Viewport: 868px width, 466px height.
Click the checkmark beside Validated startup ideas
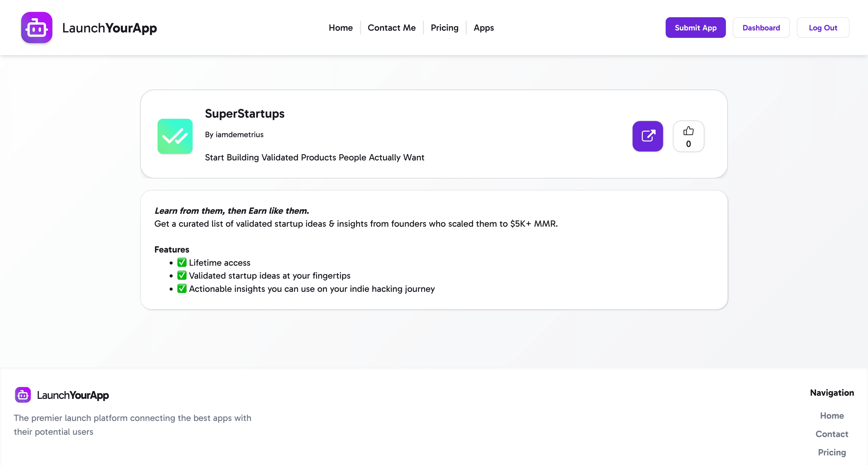182,275
